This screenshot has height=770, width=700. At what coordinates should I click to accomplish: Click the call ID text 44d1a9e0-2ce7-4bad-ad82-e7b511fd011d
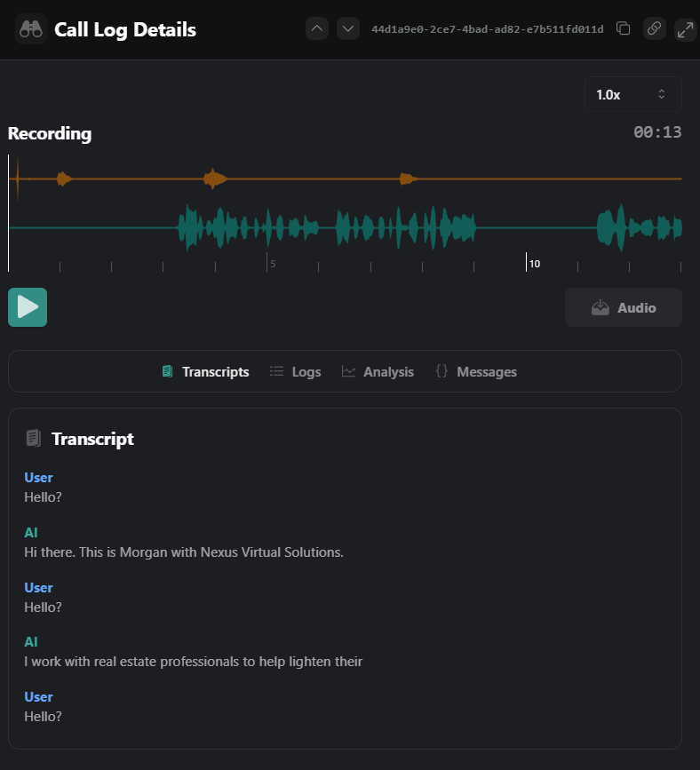(x=488, y=29)
